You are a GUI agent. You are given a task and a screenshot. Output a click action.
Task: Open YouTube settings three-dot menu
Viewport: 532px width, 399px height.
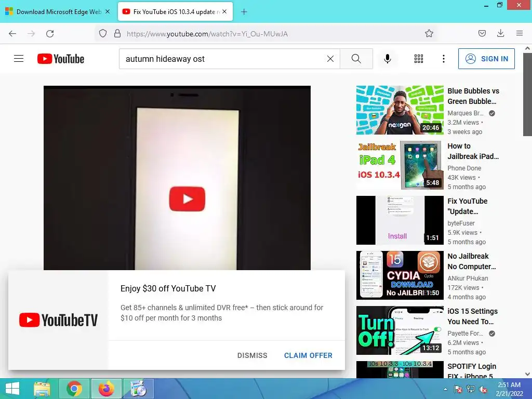point(444,59)
